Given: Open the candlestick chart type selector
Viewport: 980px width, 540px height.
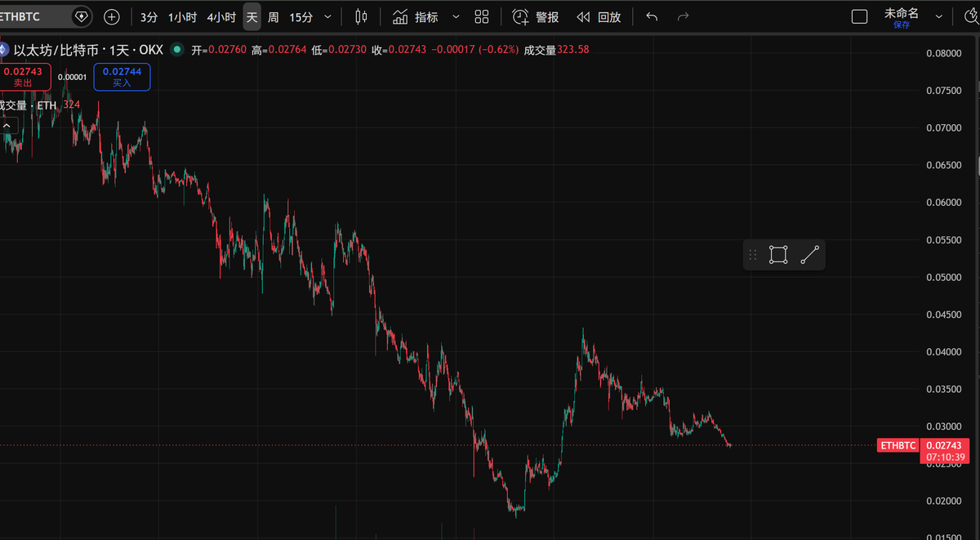Looking at the screenshot, I should (x=363, y=16).
